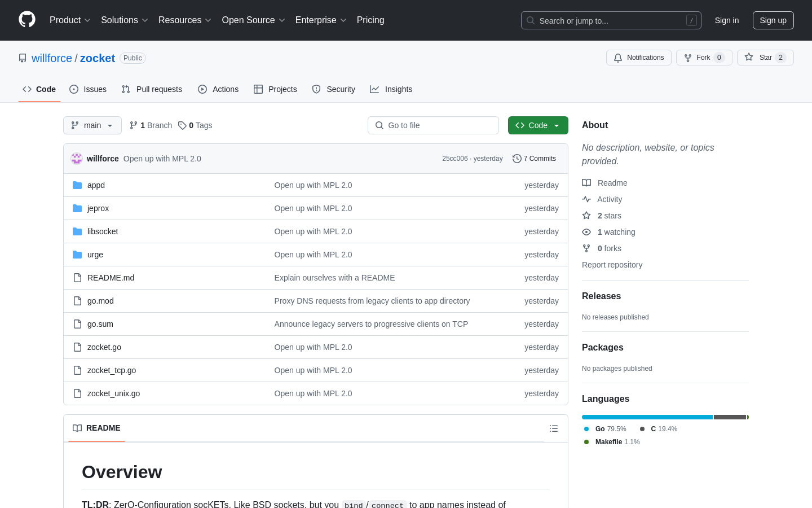812x508 pixels.
Task: Click Sign in
Action: pyautogui.click(x=727, y=20)
